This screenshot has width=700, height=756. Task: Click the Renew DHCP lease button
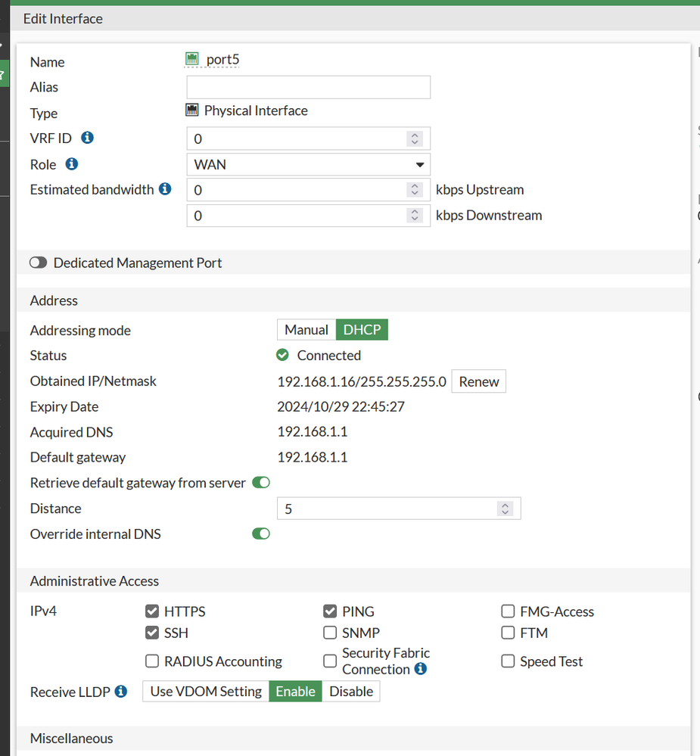pyautogui.click(x=478, y=381)
